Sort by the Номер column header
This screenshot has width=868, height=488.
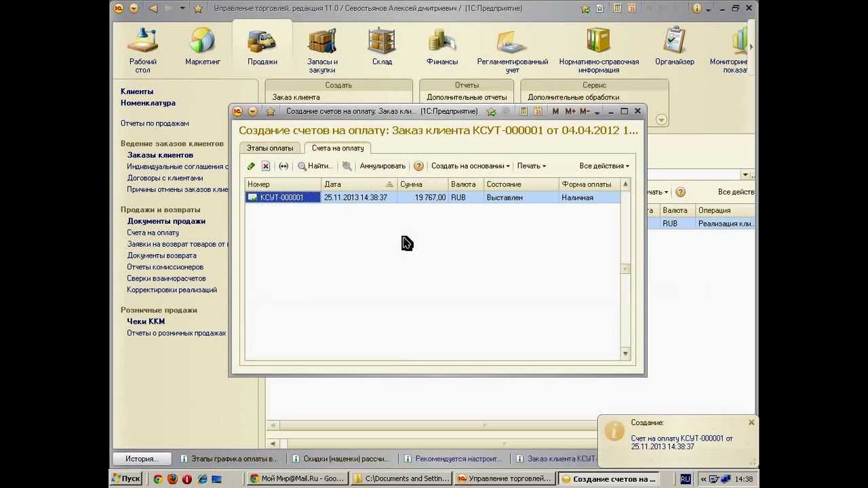(283, 184)
